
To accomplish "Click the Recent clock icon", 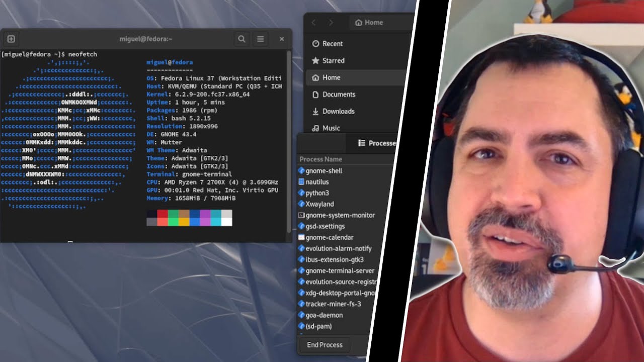I will pyautogui.click(x=315, y=44).
